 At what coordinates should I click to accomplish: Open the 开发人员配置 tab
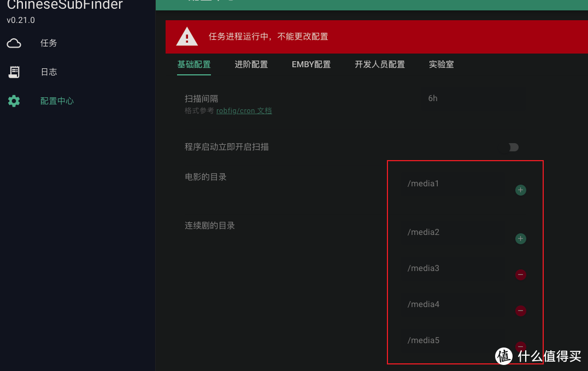[x=379, y=64]
